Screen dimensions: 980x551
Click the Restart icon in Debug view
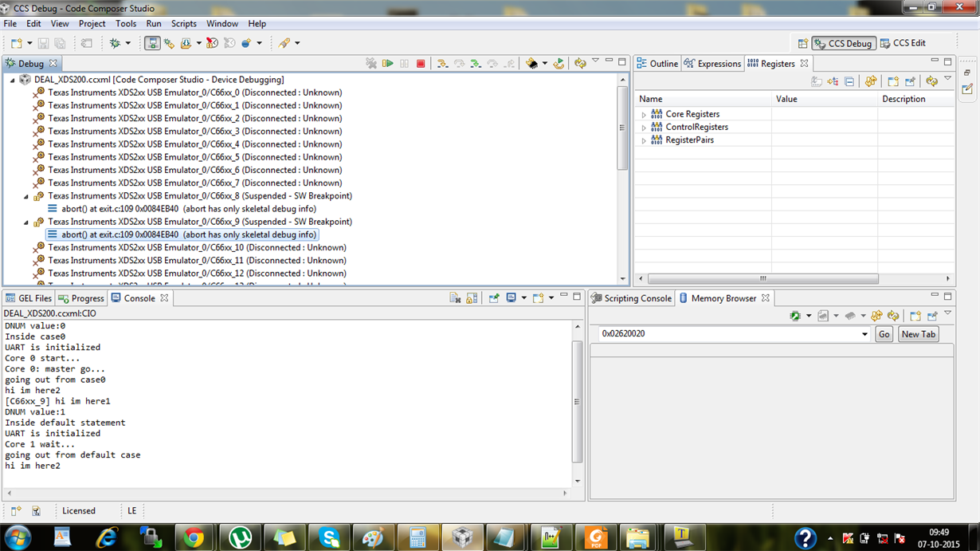coord(559,63)
